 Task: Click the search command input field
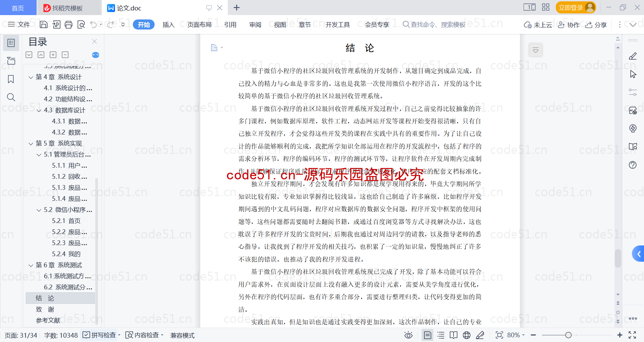435,24
